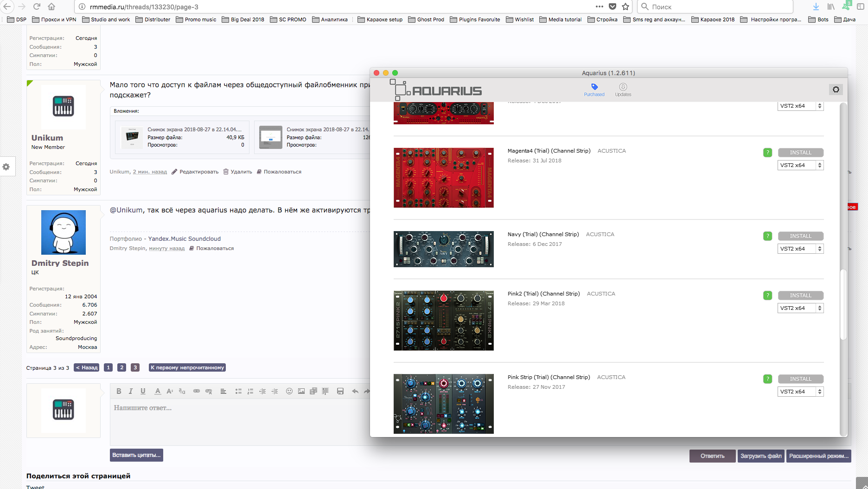This screenshot has width=868, height=489.
Task: Open Dmitry Stepin's profile name link
Action: 60,263
